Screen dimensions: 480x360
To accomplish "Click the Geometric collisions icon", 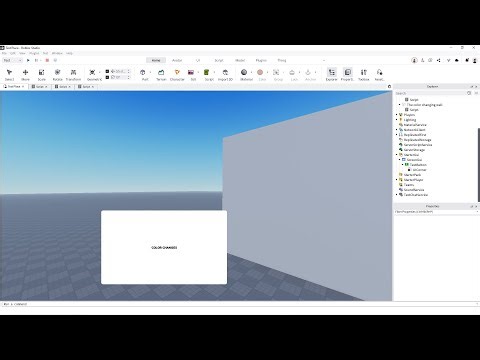I will point(92,72).
